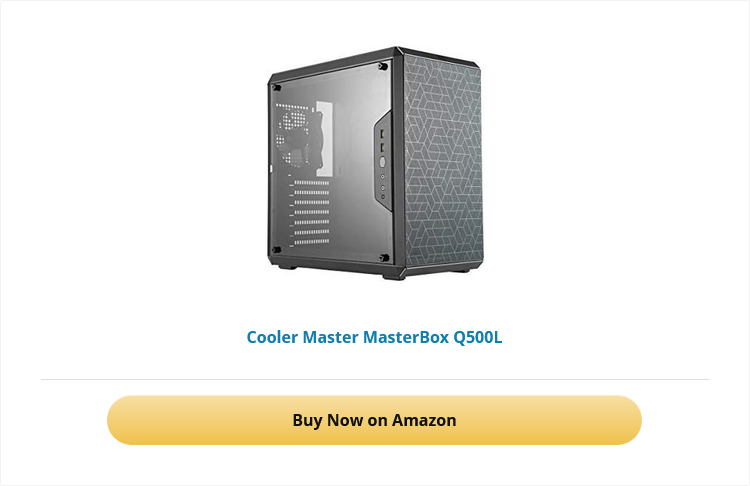Click the top-right thumbscrew on the glass panel

(383, 66)
